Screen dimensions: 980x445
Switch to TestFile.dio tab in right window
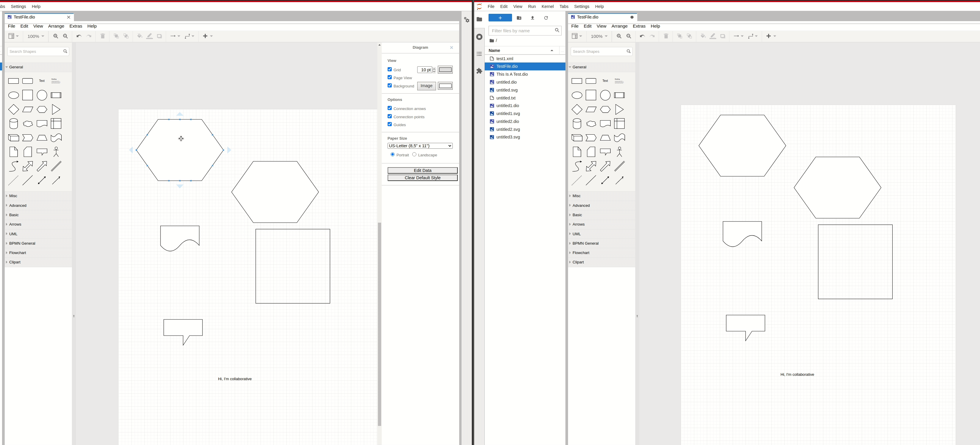click(602, 17)
